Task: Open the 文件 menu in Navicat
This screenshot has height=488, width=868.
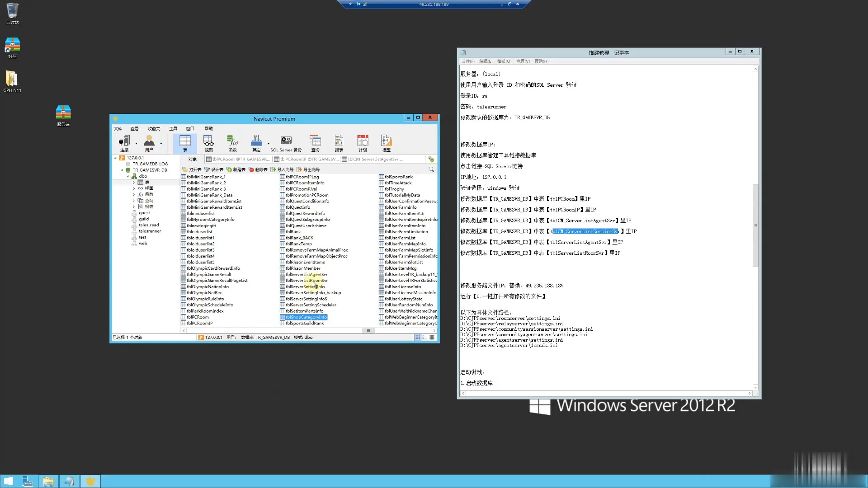Action: click(x=118, y=129)
